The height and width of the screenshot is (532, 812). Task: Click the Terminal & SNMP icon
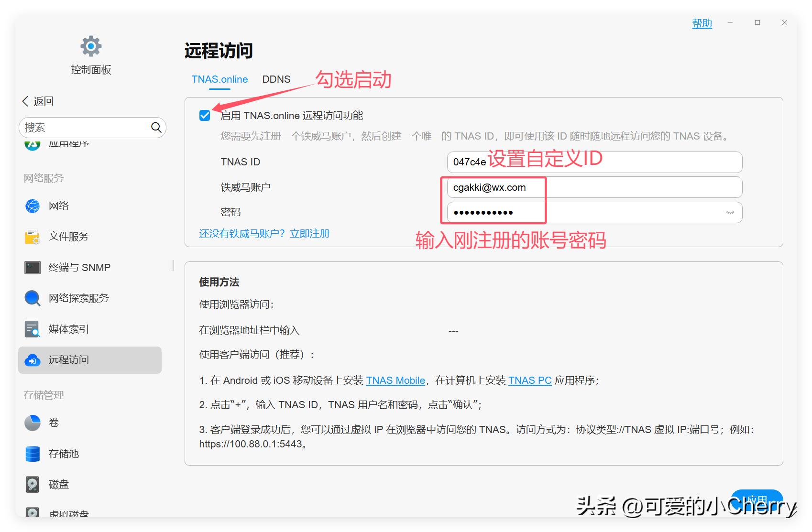[x=33, y=268]
